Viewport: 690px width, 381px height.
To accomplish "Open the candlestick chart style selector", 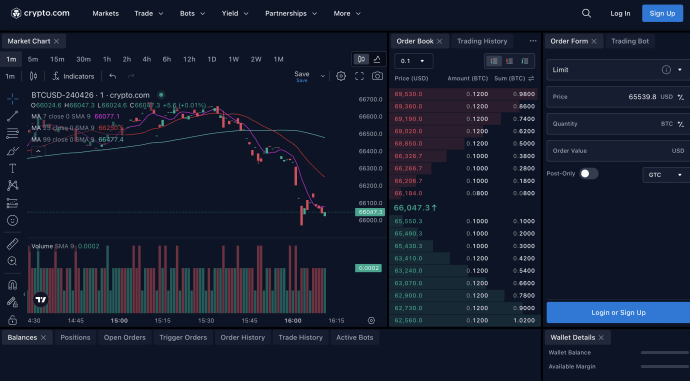I will (33, 76).
